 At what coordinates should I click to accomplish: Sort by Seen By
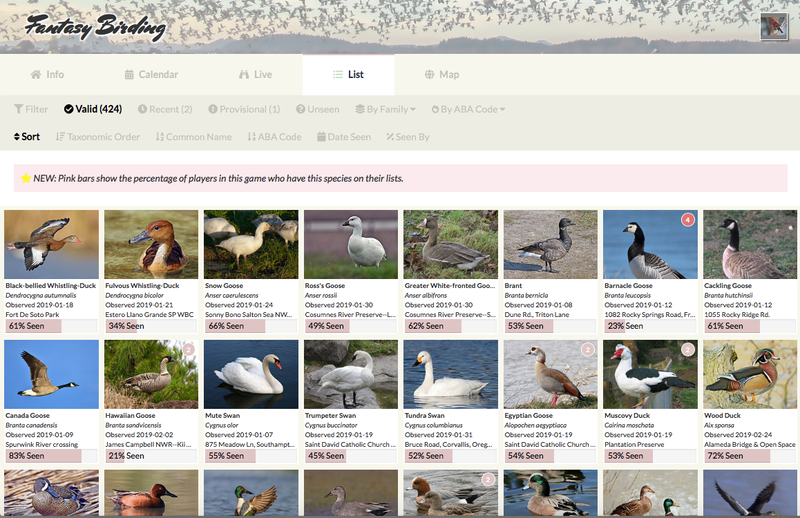(x=408, y=137)
